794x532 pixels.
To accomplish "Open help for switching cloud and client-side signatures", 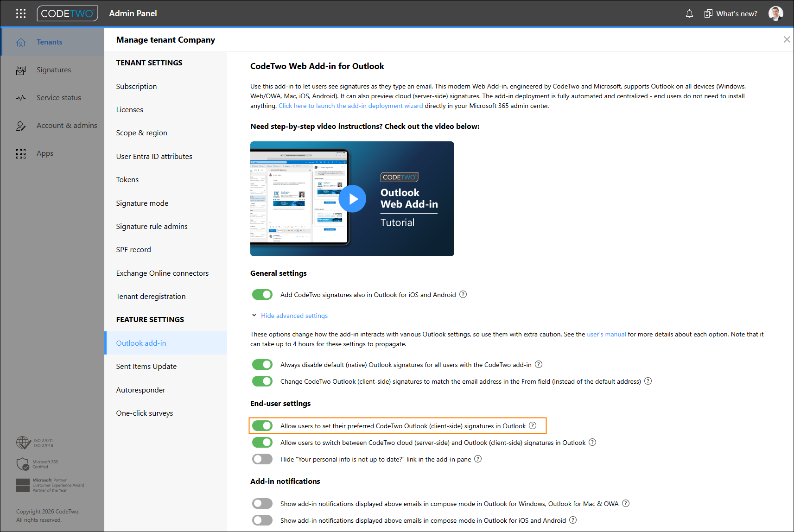I will point(592,442).
